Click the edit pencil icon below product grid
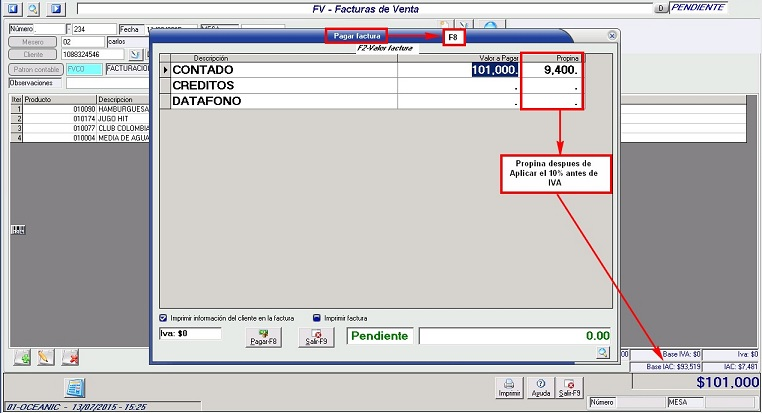Image resolution: width=762 pixels, height=413 pixels. 45,356
